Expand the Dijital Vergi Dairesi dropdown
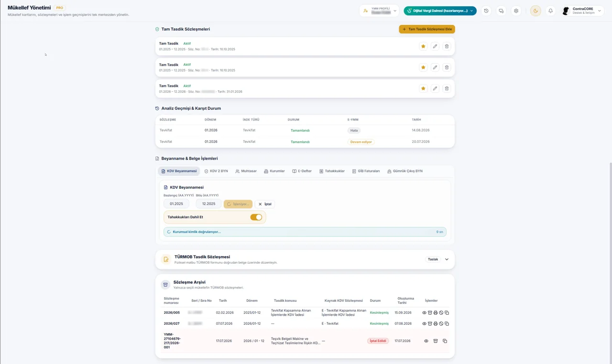 pos(440,11)
